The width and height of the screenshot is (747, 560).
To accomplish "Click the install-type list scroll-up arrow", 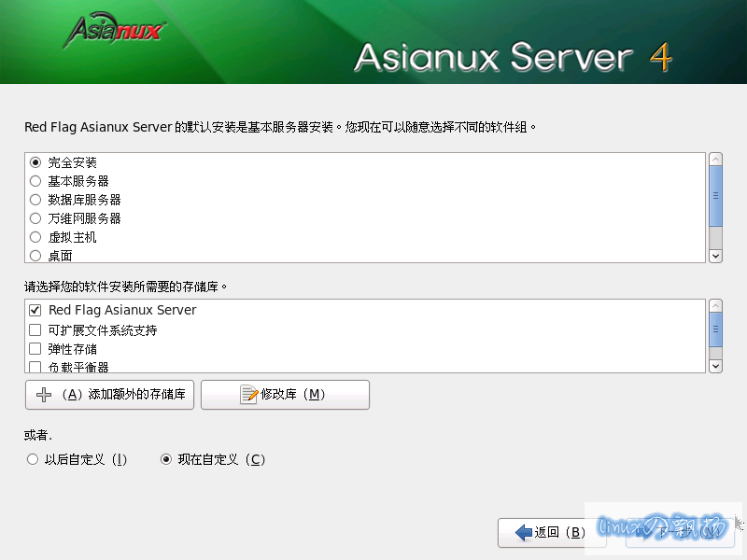I will [x=715, y=159].
